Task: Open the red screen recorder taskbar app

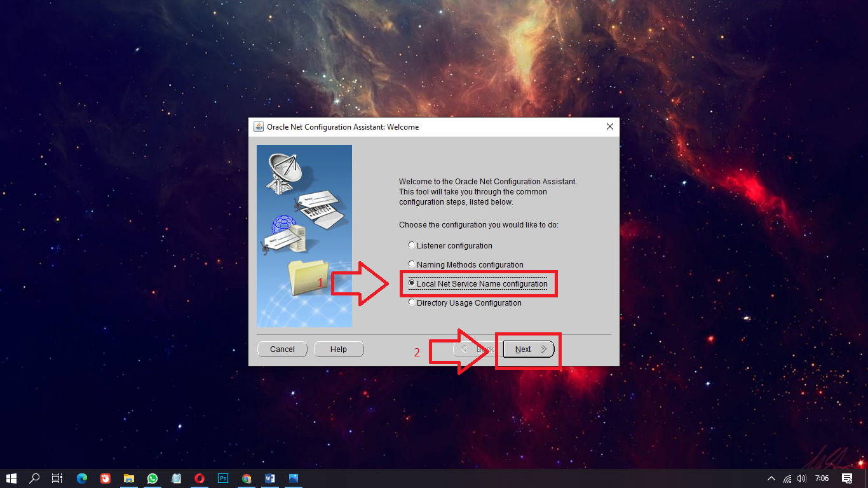Action: (105, 478)
